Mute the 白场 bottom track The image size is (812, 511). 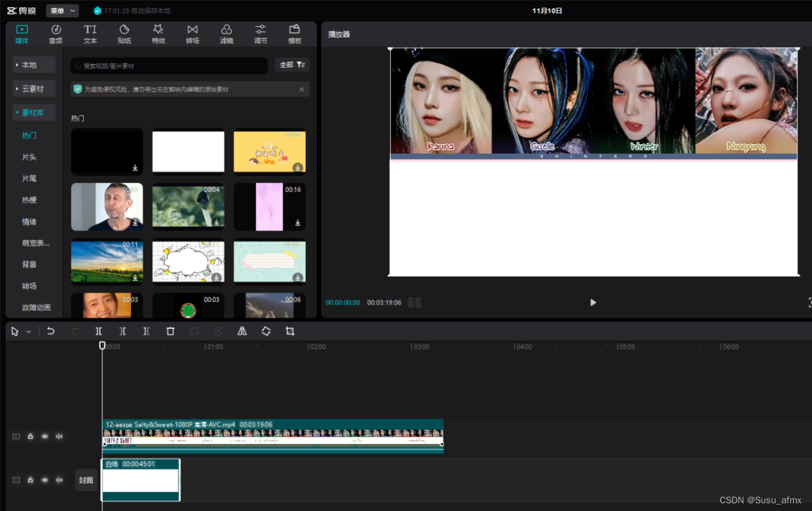click(59, 480)
